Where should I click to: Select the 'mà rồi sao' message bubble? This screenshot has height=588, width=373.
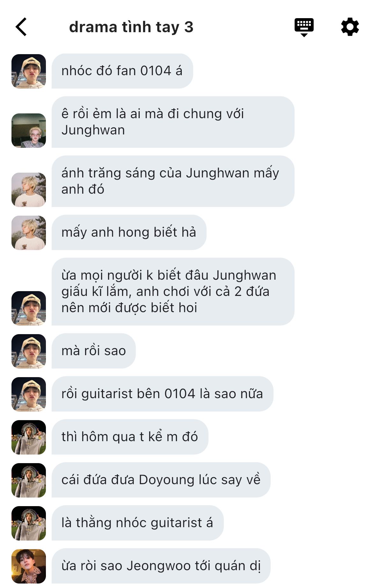click(94, 351)
